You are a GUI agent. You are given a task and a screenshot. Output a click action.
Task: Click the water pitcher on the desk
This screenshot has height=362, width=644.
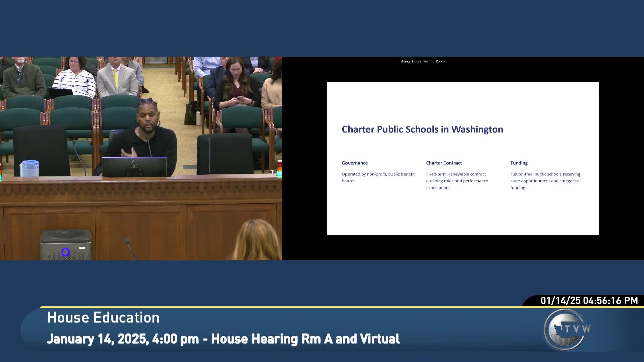tap(29, 168)
